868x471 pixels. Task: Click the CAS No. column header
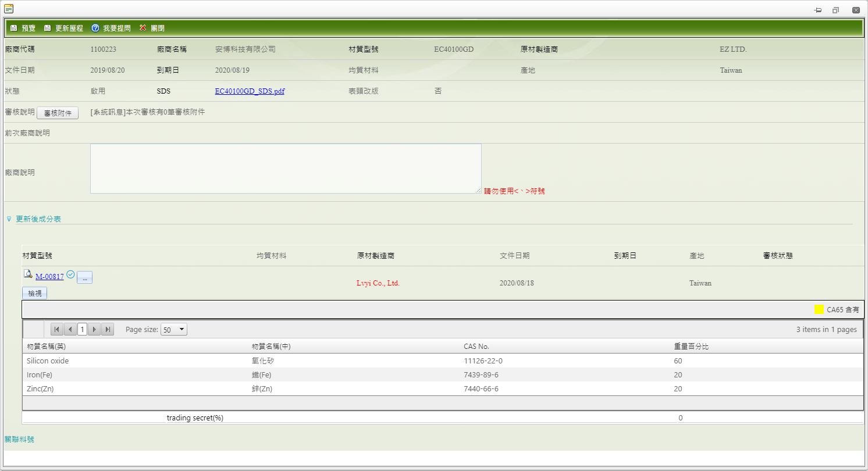click(476, 347)
